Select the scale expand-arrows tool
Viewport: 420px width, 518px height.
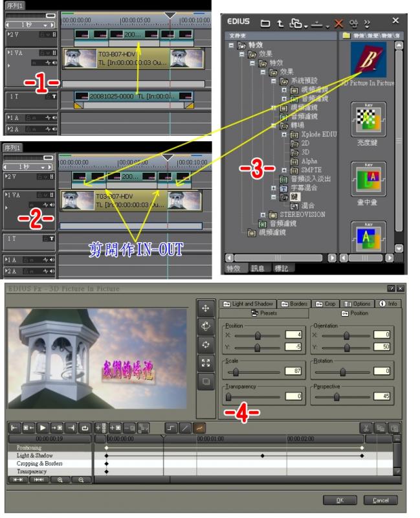coord(205,363)
